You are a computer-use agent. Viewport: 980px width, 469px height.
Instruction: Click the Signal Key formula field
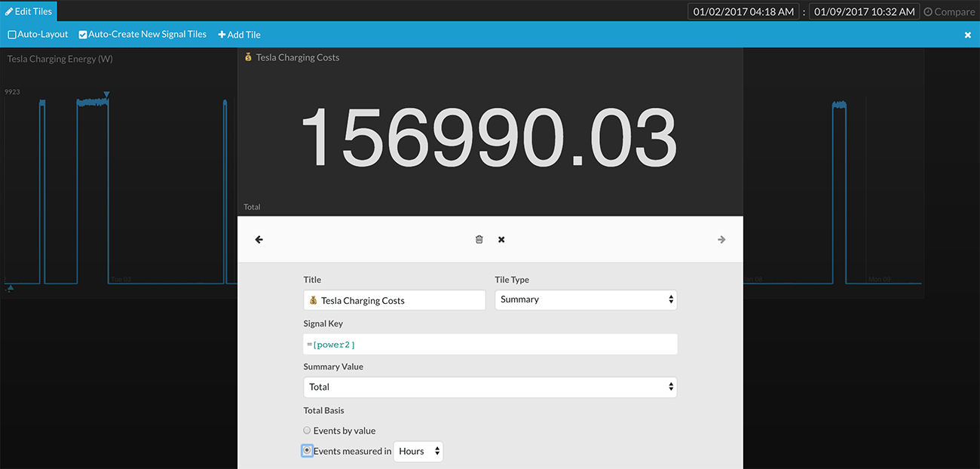coord(490,344)
